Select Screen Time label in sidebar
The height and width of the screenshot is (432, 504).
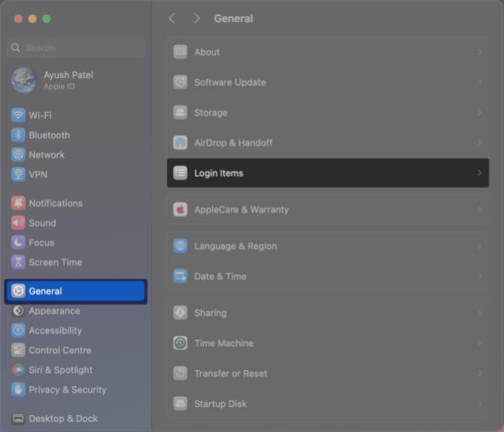[x=55, y=262]
